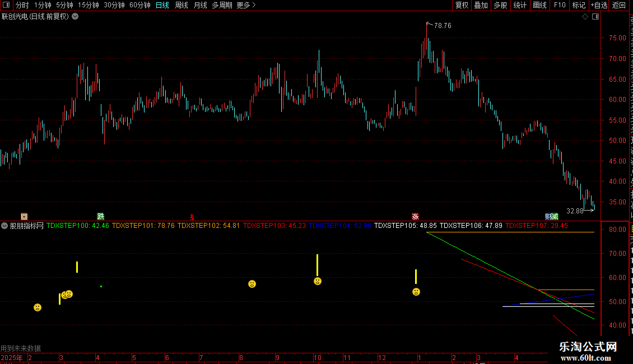This screenshot has width=633, height=364.
Task: Switch to 30分钟 period
Action: (x=114, y=5)
